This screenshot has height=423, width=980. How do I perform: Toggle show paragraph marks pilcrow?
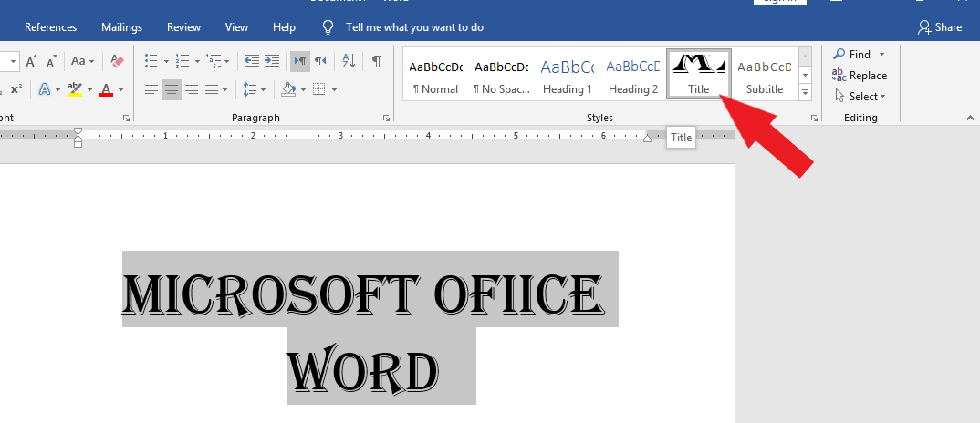coord(377,61)
